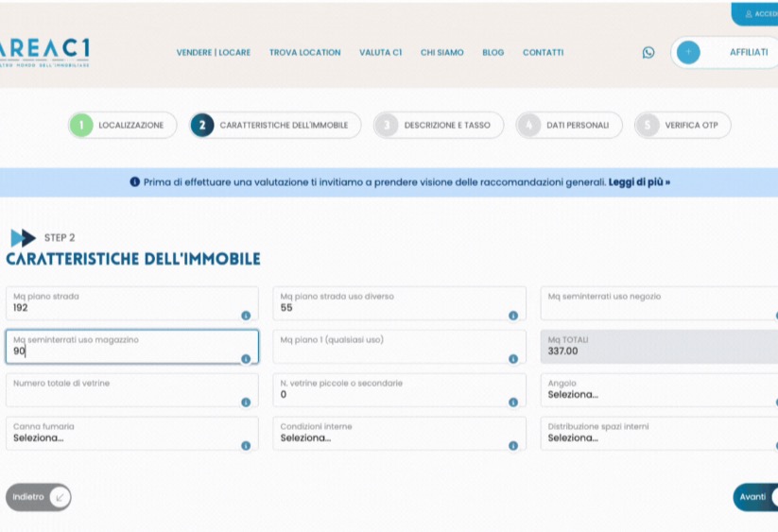
Task: Click Avanti button to proceed
Action: 755,497
